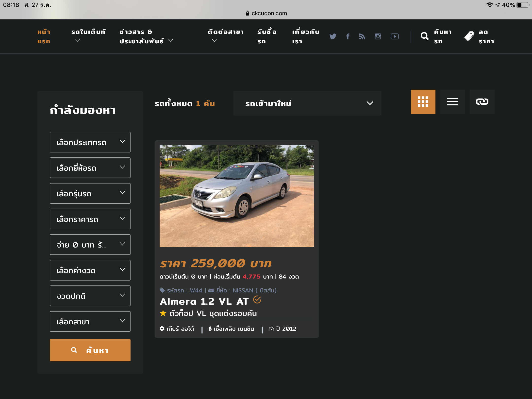
Task: Click the ตัวท็อป VL ชุดแต่งรอบคัน description
Action: tap(213, 313)
